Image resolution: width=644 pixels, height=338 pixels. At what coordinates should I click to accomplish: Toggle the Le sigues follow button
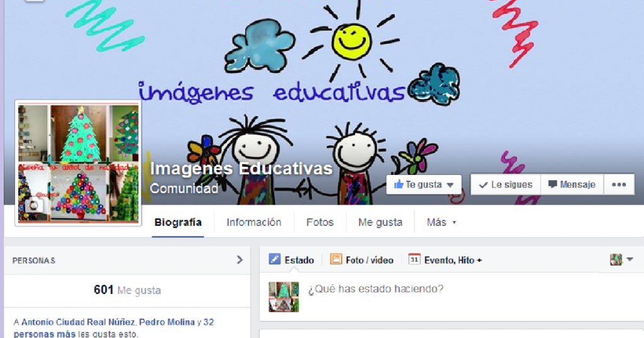pyautogui.click(x=505, y=185)
